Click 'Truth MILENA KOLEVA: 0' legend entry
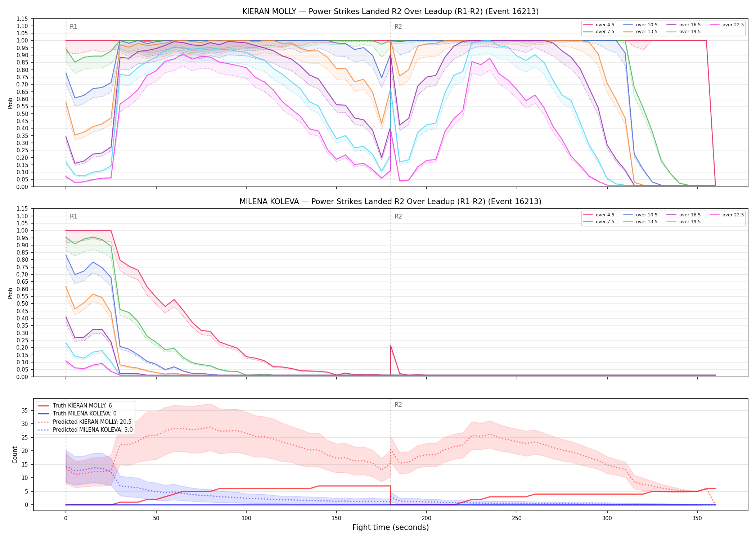The image size is (756, 540). 77,414
